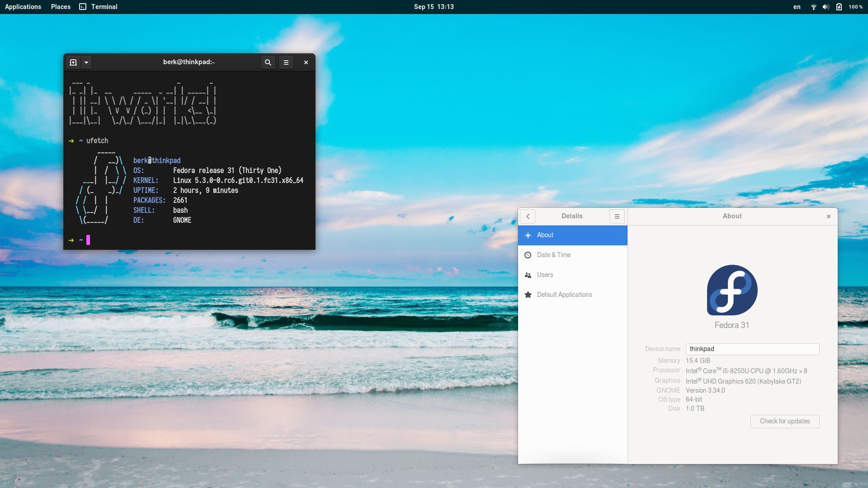This screenshot has width=868, height=488.
Task: Click the Wi-Fi status icon
Action: [813, 7]
